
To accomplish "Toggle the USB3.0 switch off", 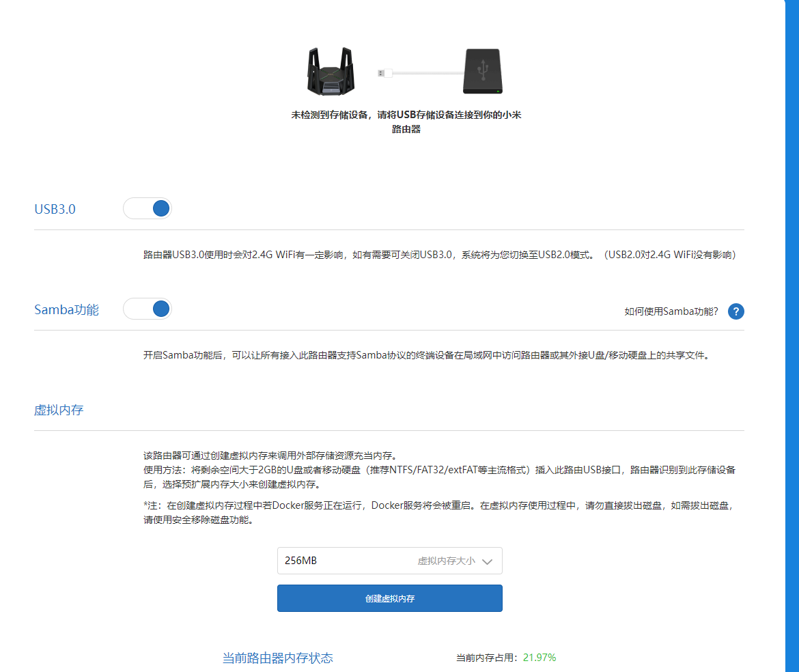I will [148, 208].
